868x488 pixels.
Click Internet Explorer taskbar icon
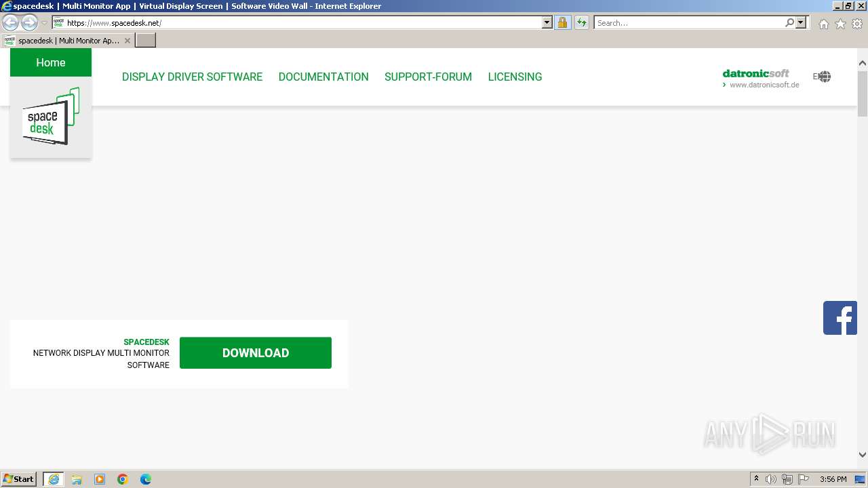54,479
